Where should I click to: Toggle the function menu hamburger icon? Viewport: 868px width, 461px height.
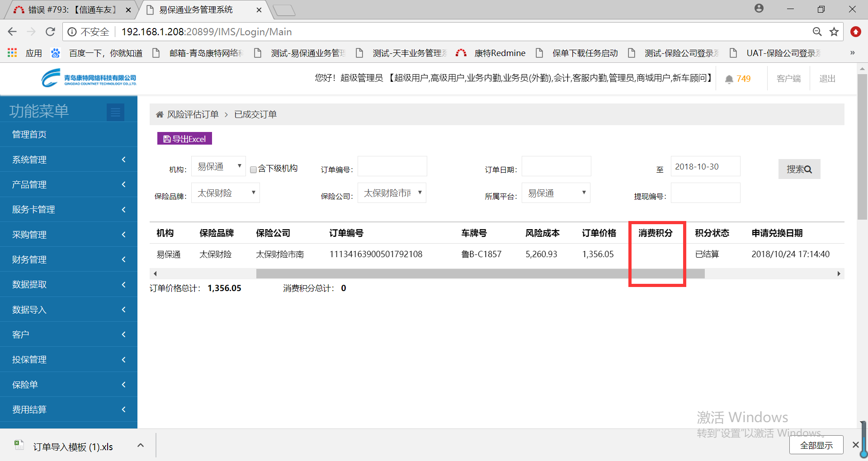[x=115, y=112]
